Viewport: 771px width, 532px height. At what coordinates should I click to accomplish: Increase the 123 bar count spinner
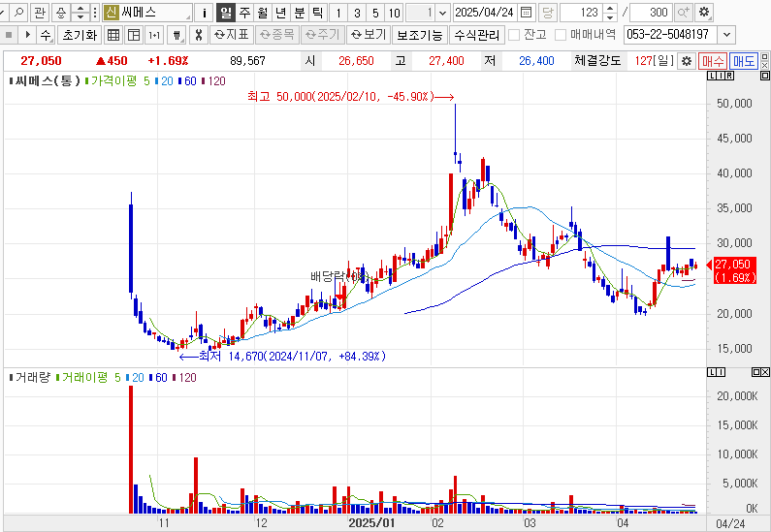(610, 9)
